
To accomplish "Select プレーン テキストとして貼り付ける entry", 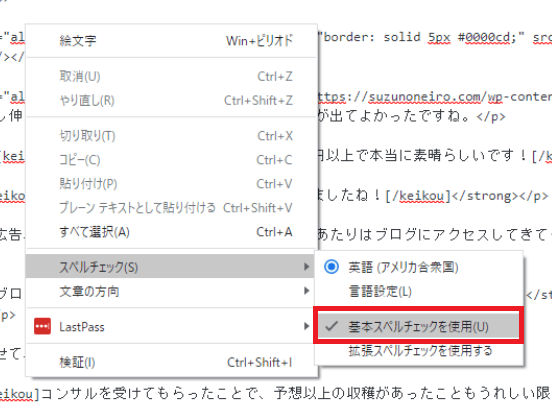I will click(x=171, y=208).
